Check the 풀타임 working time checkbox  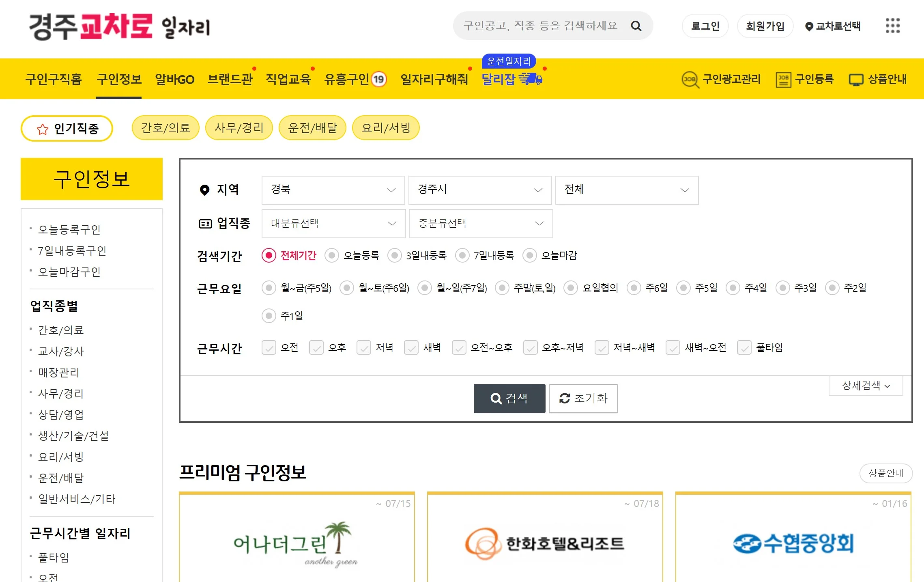click(x=744, y=347)
